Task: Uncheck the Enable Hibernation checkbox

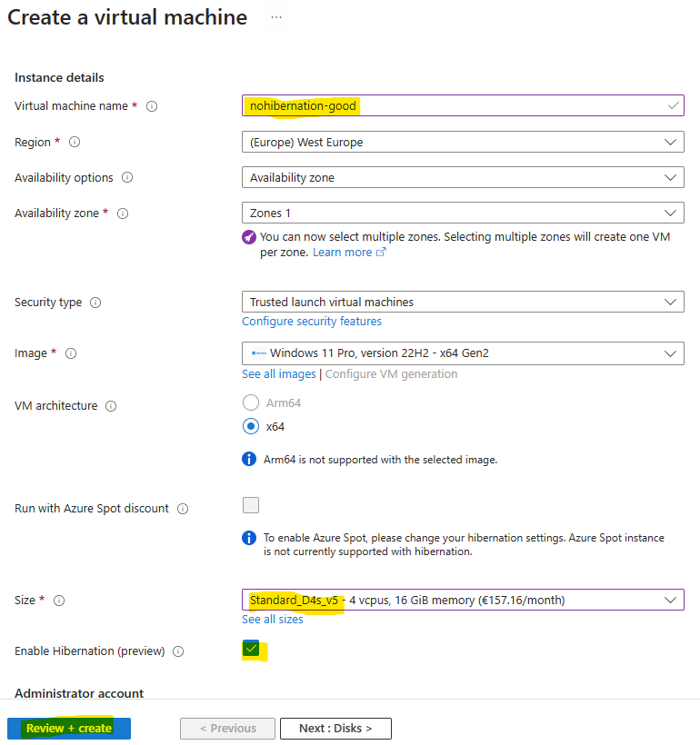Action: point(251,649)
